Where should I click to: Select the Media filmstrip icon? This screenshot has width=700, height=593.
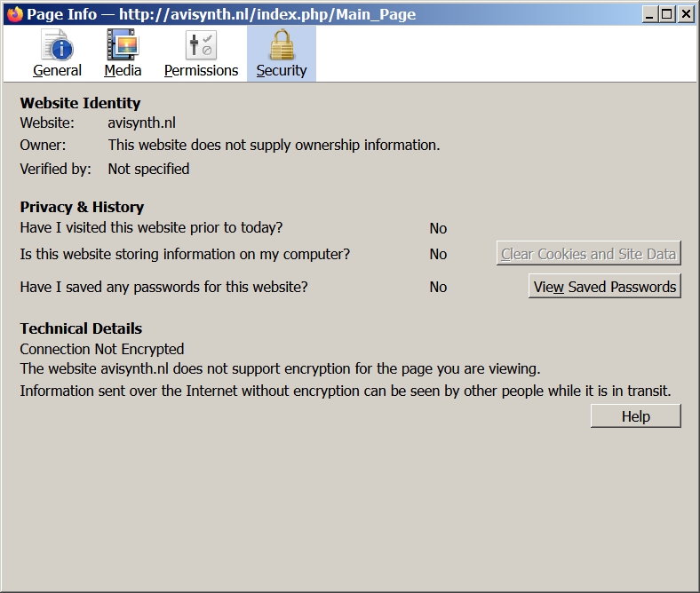[123, 44]
